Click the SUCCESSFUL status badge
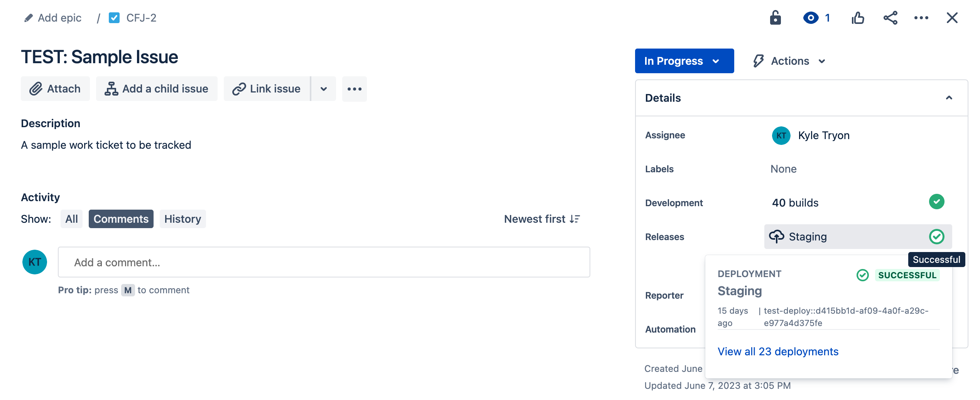Image resolution: width=980 pixels, height=400 pixels. pos(907,275)
